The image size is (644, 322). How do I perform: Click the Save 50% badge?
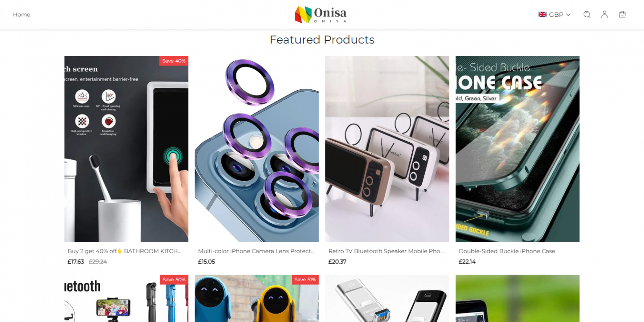[174, 280]
